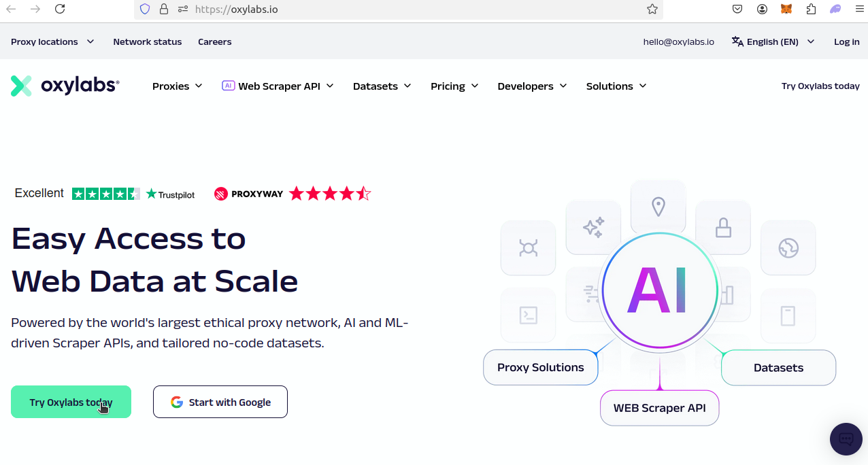Click the purple extension icon in toolbar
This screenshot has height=465, width=868.
835,9
